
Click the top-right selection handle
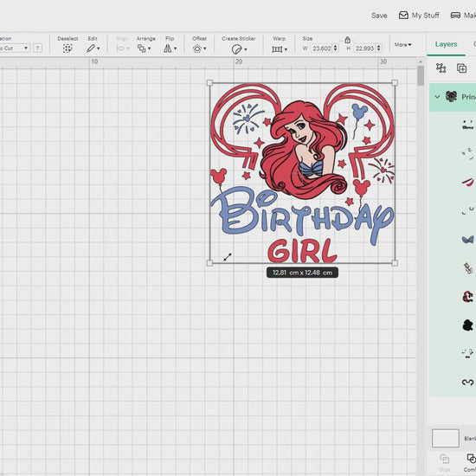(x=395, y=83)
